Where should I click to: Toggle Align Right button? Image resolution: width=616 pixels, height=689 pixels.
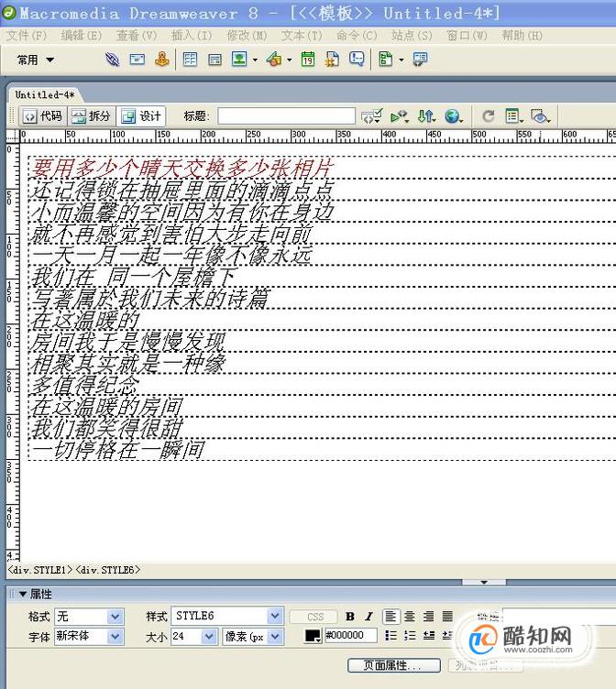(428, 617)
